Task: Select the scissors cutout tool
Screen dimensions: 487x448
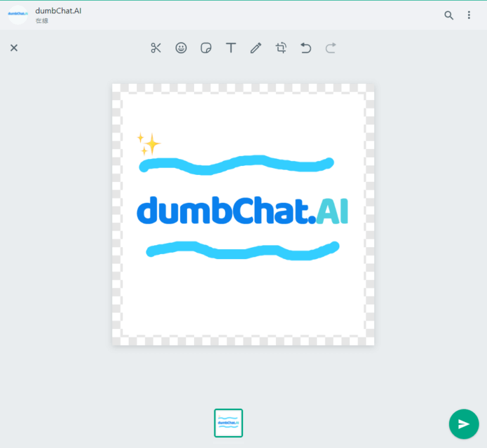Action: click(x=156, y=48)
